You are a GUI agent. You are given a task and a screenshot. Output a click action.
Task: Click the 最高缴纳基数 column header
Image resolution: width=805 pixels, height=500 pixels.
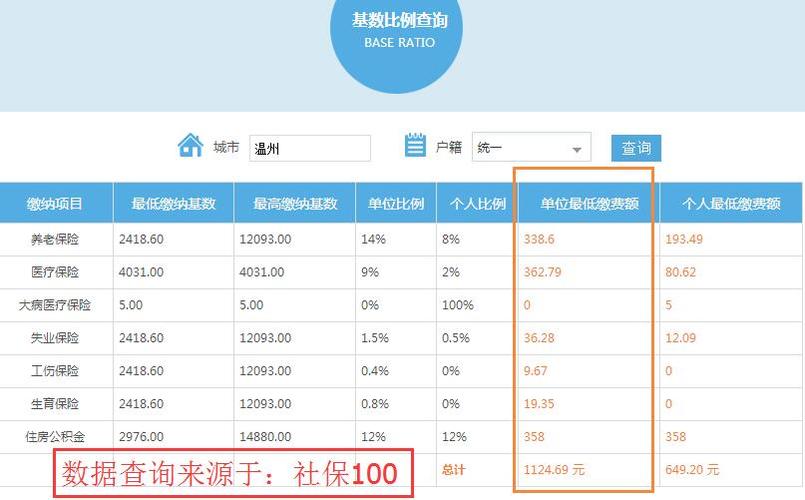295,203
